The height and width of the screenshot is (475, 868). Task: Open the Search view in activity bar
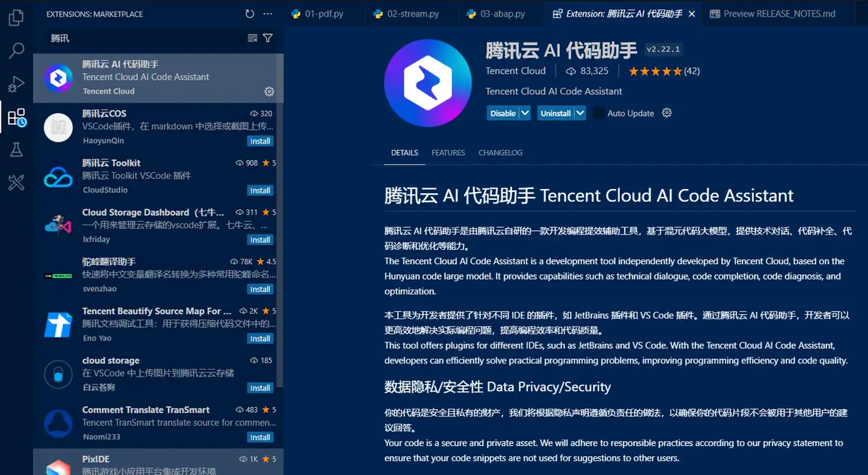(16, 51)
